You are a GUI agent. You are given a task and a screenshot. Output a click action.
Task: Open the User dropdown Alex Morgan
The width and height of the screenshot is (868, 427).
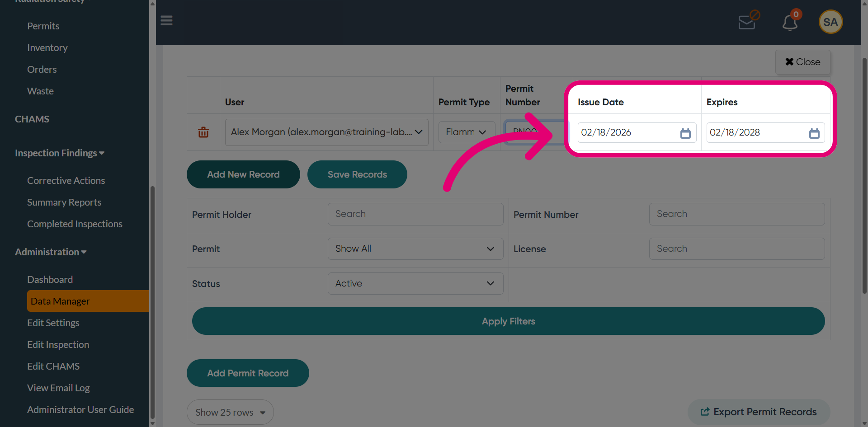coord(326,132)
